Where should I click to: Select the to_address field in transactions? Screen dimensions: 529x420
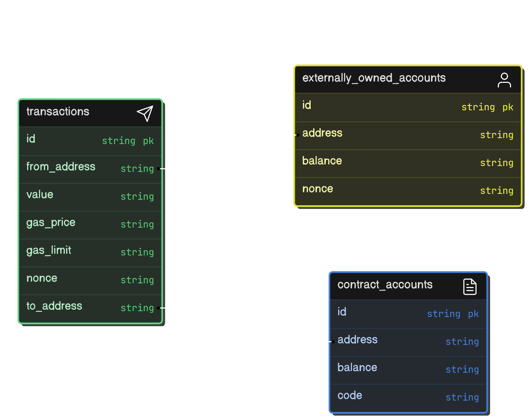[54, 306]
